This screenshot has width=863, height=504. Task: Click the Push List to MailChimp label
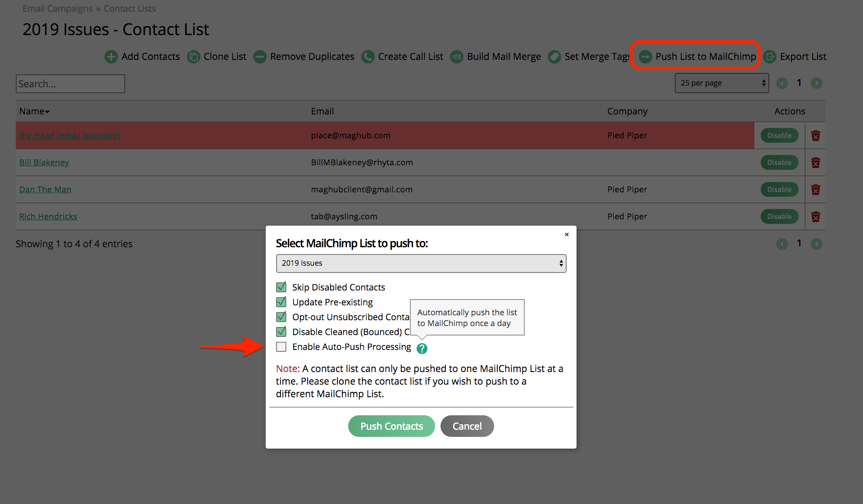pyautogui.click(x=706, y=57)
